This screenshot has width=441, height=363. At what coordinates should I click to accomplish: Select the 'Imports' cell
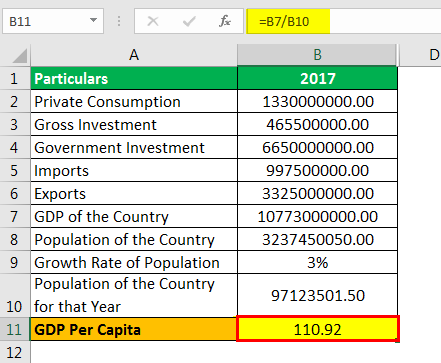point(134,170)
